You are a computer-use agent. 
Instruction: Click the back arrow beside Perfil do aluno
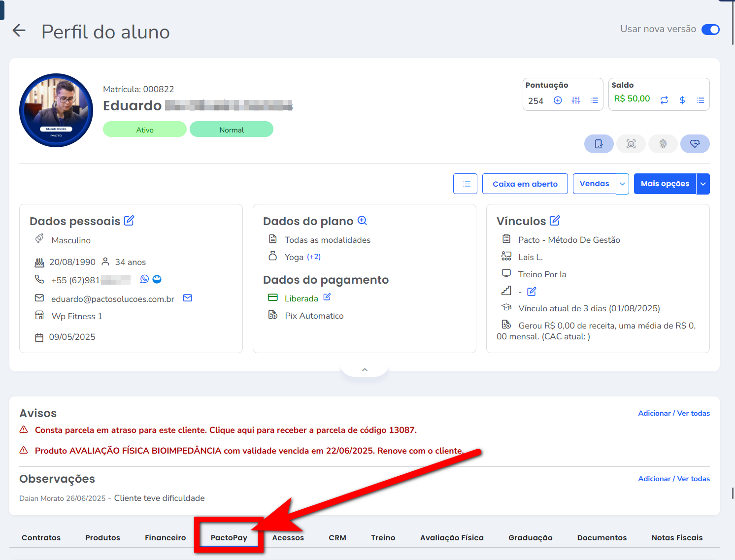coord(19,31)
